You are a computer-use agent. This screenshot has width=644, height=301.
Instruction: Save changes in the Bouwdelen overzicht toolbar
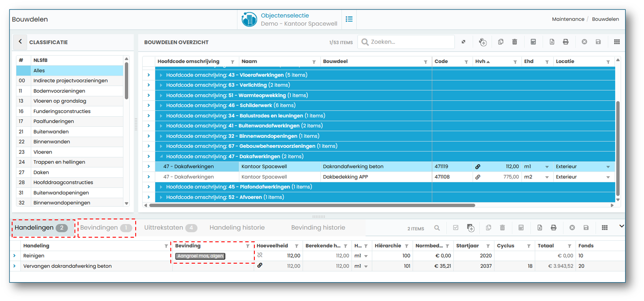tap(598, 42)
